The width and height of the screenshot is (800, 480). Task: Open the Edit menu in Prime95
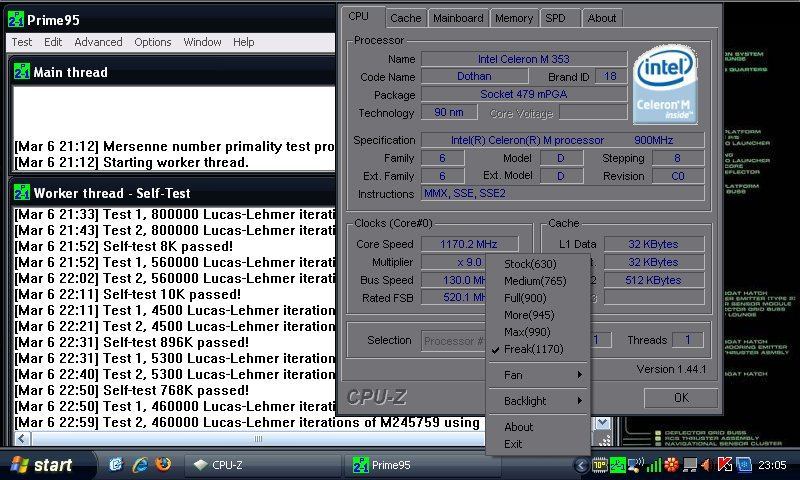[53, 42]
